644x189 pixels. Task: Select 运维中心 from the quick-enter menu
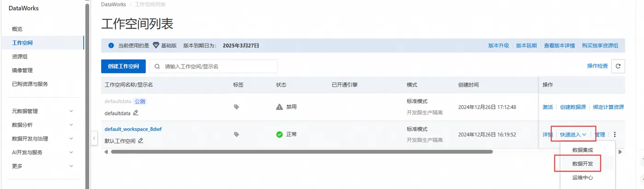click(x=582, y=177)
